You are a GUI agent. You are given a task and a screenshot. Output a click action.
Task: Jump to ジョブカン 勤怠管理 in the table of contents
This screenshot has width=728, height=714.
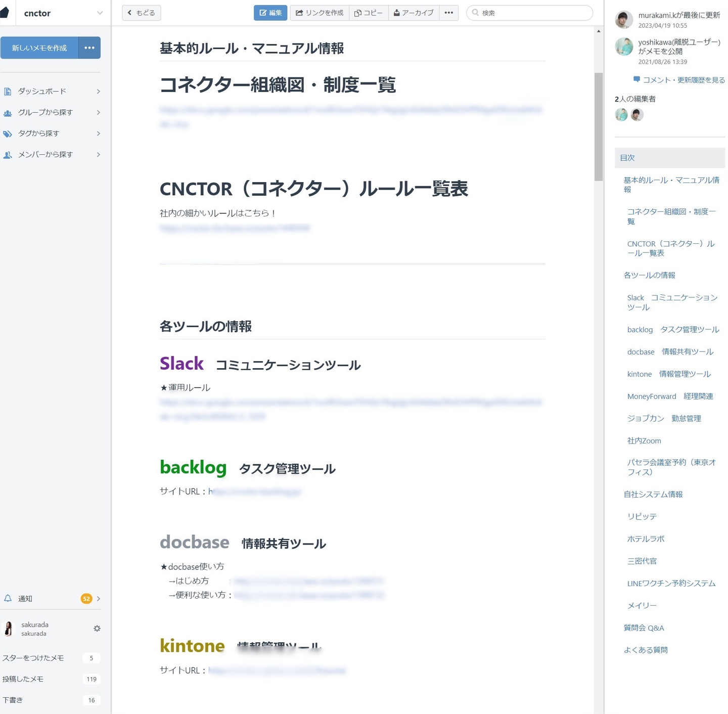pyautogui.click(x=664, y=418)
